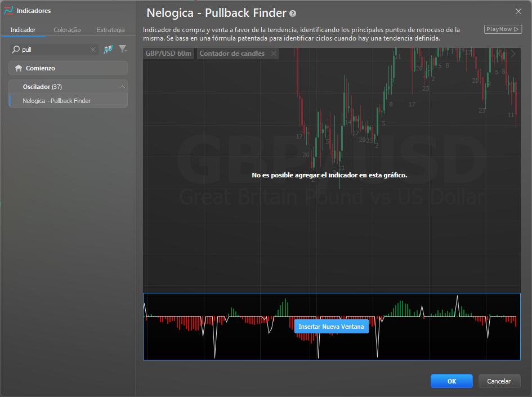This screenshot has height=397, width=532.
Task: Click the Cancelar button
Action: [x=499, y=381]
